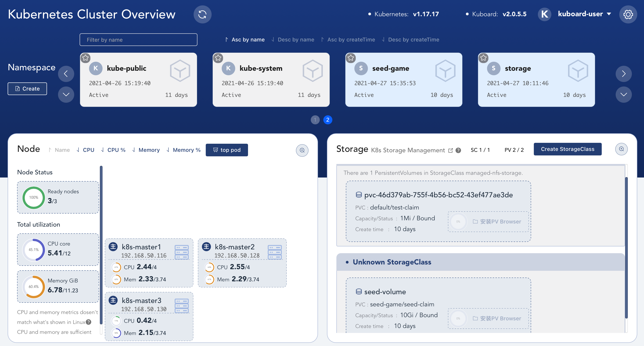Click the refresh cluster overview icon

[202, 14]
